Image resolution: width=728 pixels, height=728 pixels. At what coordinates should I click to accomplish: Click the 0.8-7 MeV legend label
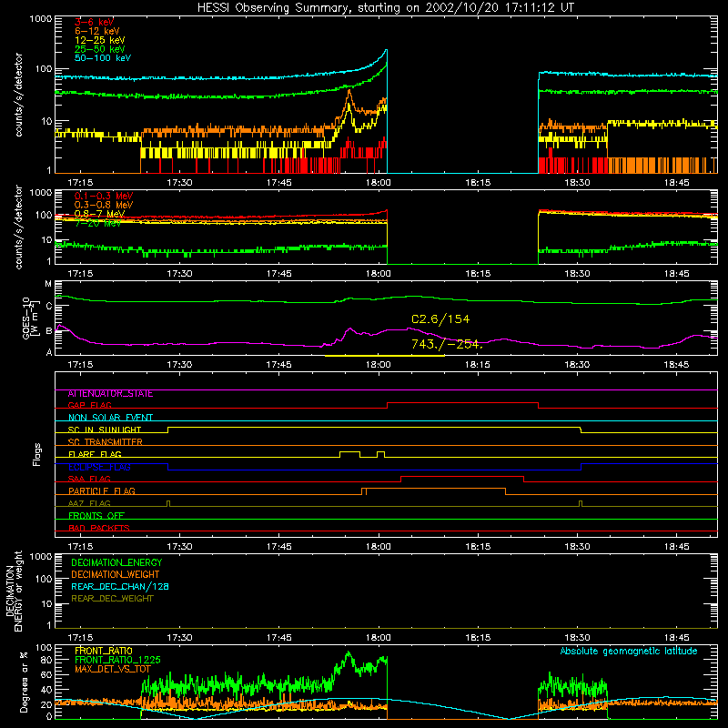point(99,214)
